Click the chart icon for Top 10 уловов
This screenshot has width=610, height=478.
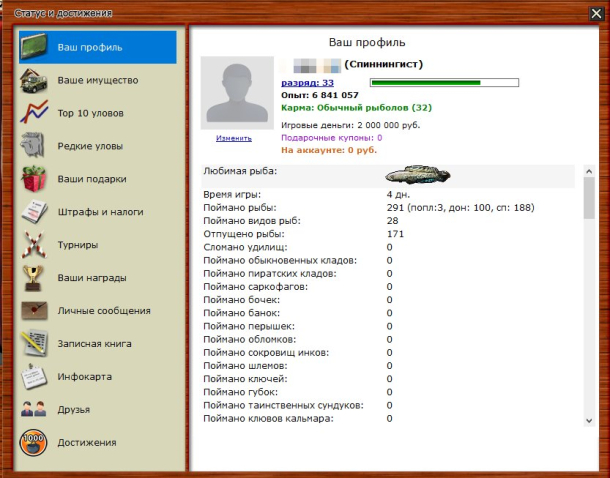[35, 113]
